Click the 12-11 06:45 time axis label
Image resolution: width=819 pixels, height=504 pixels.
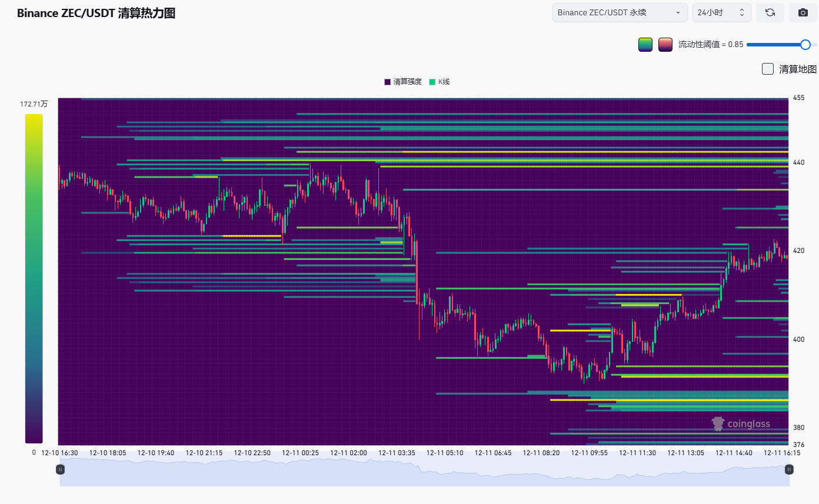493,453
